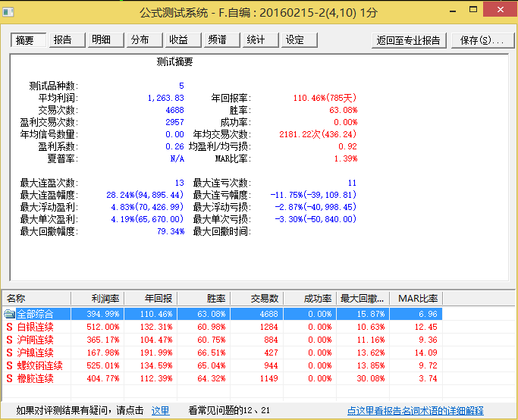Sort by the 年回报 column header

coord(151,298)
